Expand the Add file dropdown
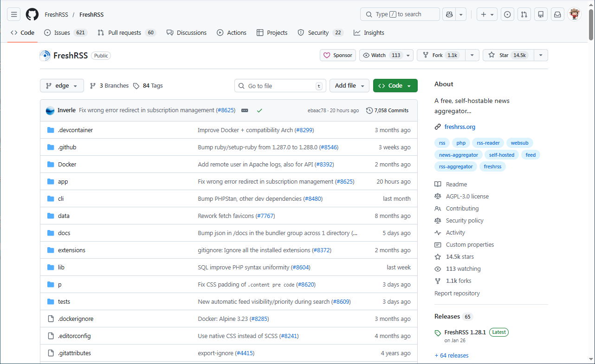595x364 pixels. (x=349, y=86)
